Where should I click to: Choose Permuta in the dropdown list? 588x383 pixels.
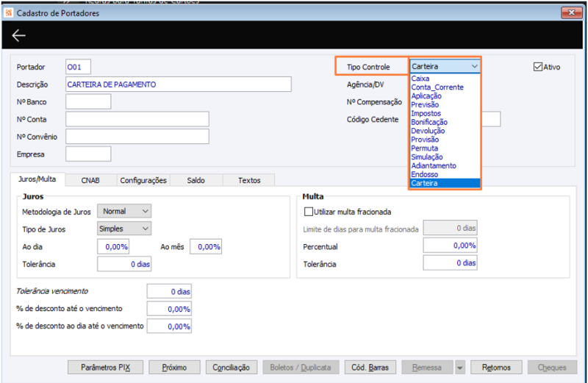point(445,148)
